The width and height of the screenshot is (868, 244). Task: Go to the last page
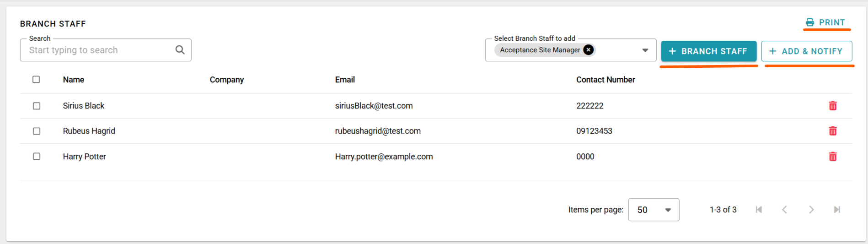pos(837,210)
